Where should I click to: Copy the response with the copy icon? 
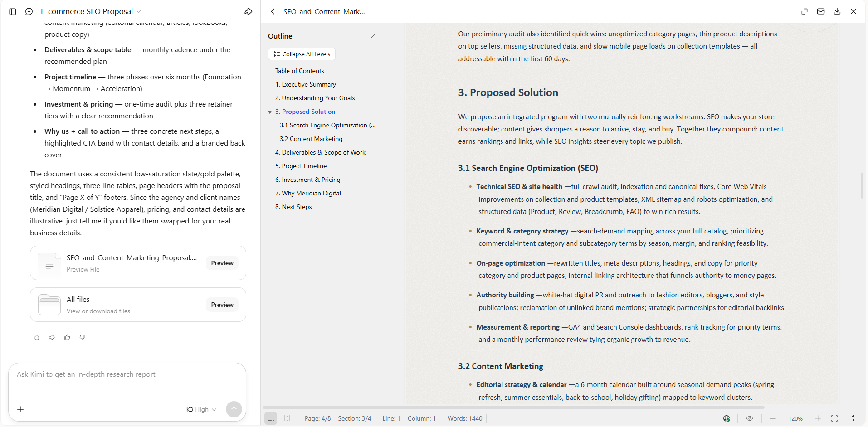click(36, 337)
